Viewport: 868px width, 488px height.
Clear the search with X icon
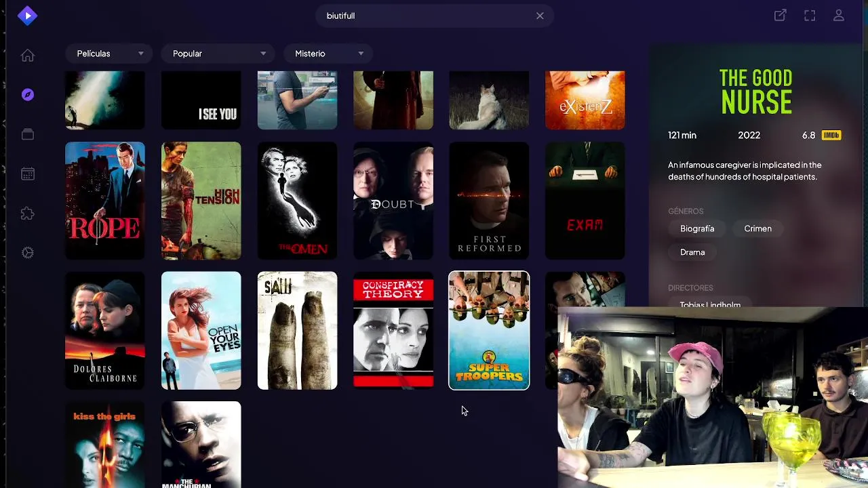(x=540, y=16)
